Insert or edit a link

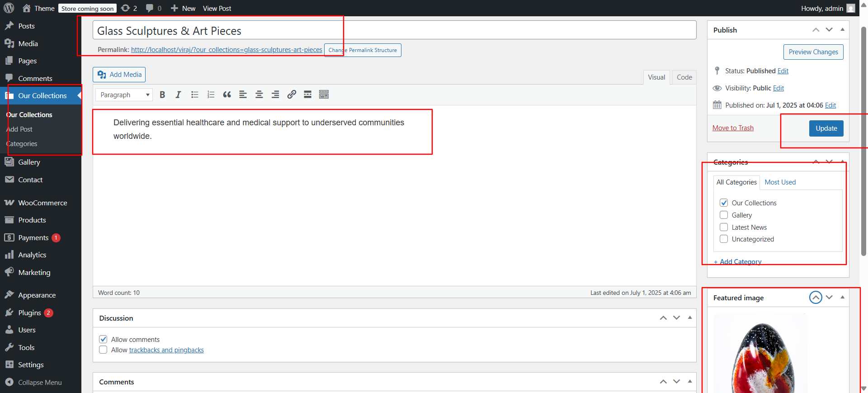(292, 95)
